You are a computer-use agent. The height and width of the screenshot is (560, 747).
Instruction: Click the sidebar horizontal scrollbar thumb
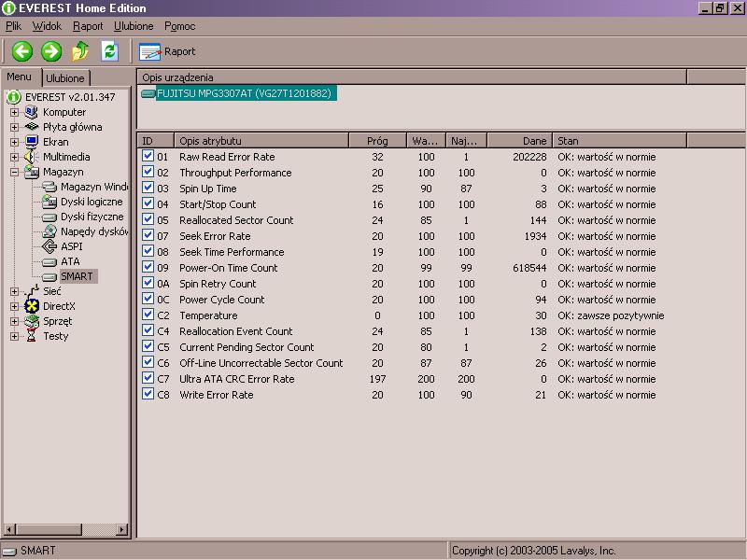(x=49, y=529)
